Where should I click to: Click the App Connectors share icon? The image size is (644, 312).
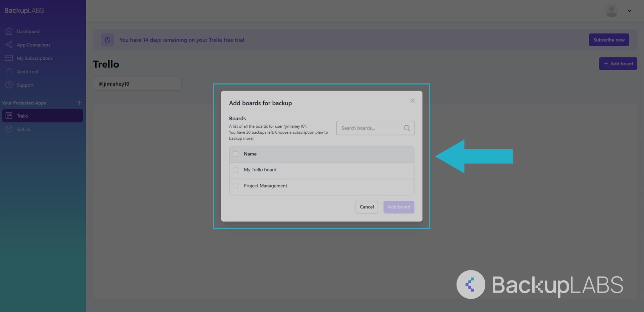pyautogui.click(x=9, y=45)
